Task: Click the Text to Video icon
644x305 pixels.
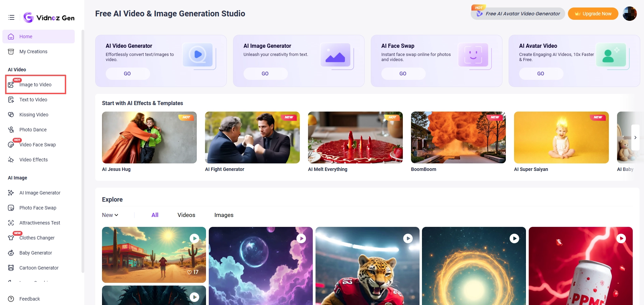Action: (x=11, y=100)
